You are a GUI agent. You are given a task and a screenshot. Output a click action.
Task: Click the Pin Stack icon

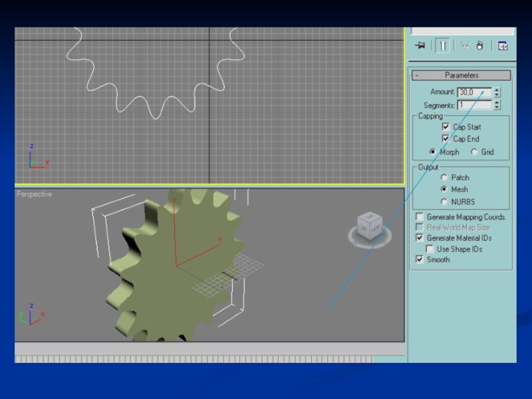pyautogui.click(x=420, y=45)
